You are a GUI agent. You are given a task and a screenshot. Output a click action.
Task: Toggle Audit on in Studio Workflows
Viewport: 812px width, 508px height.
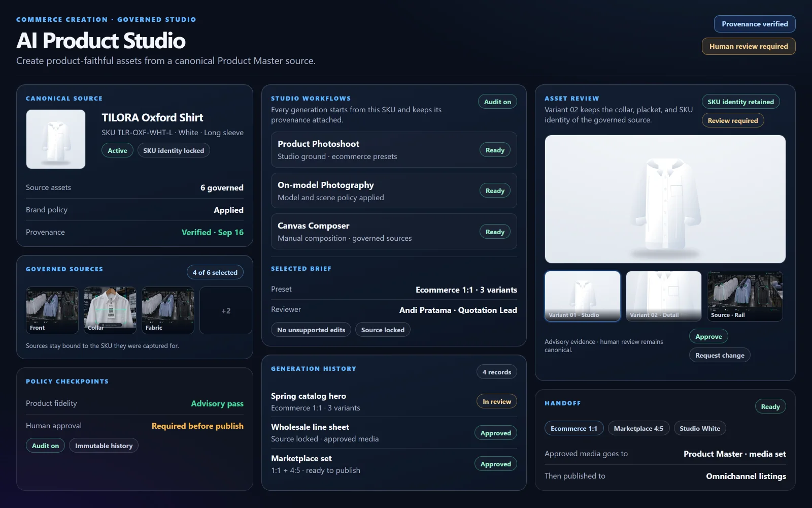click(497, 102)
